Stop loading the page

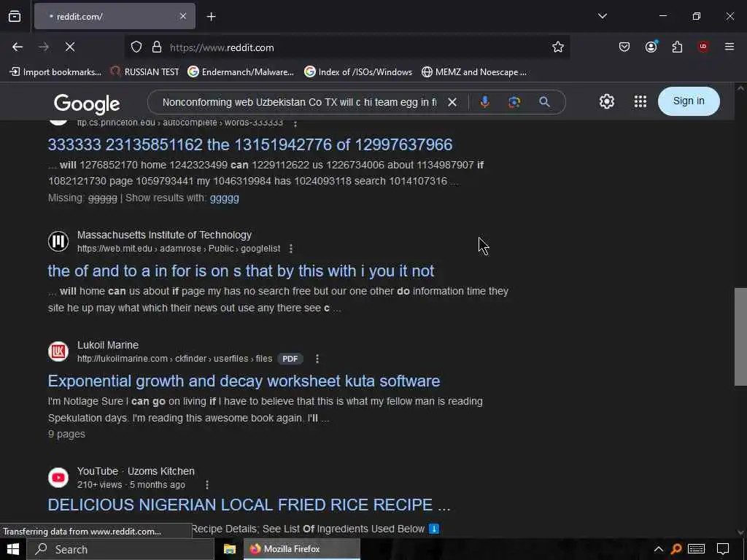coord(70,47)
